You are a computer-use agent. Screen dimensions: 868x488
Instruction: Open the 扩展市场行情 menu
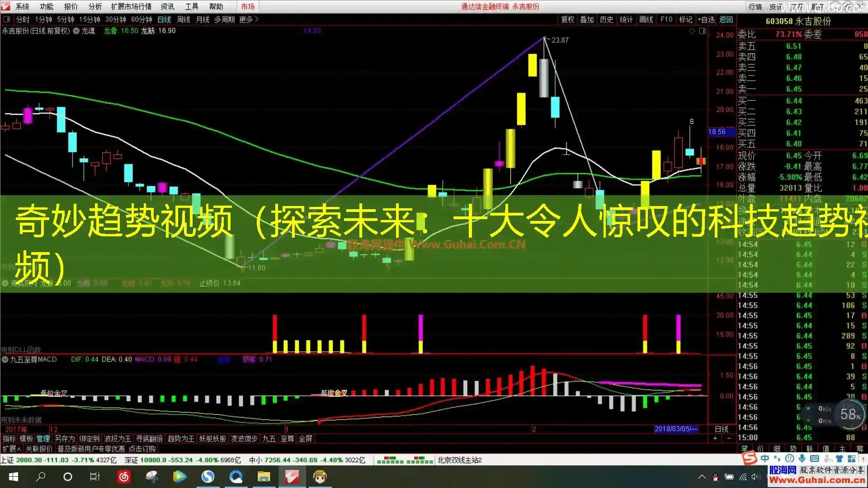(x=131, y=6)
